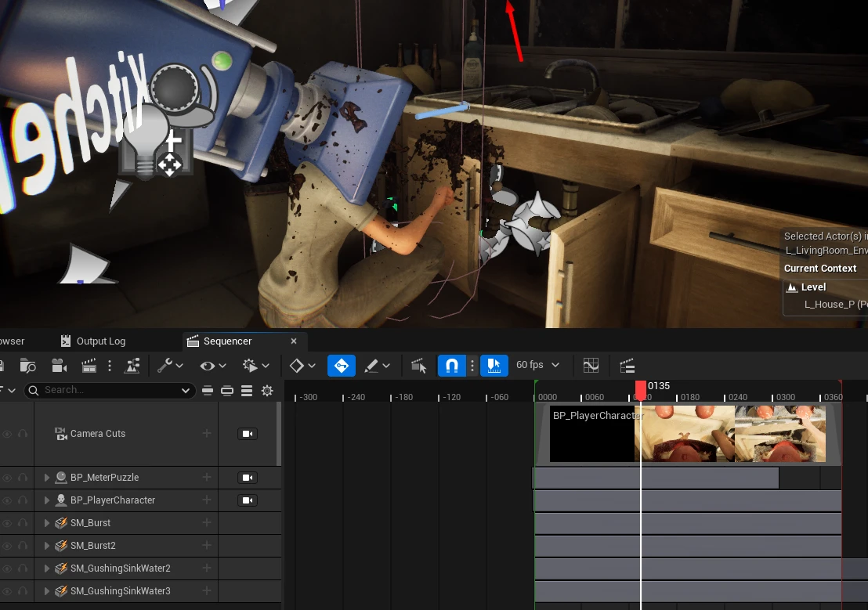
Task: Click the plus button on SM_GushingSinkWater2
Action: [207, 568]
